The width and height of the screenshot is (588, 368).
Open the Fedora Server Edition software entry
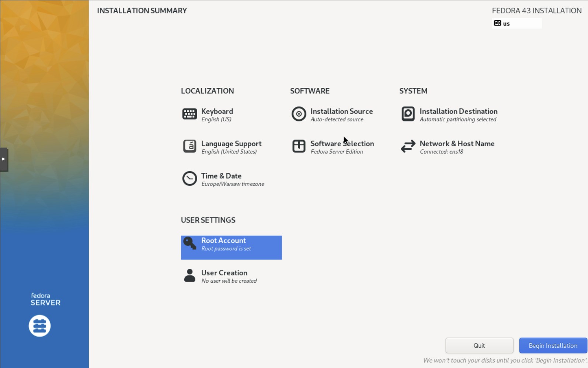337,152
